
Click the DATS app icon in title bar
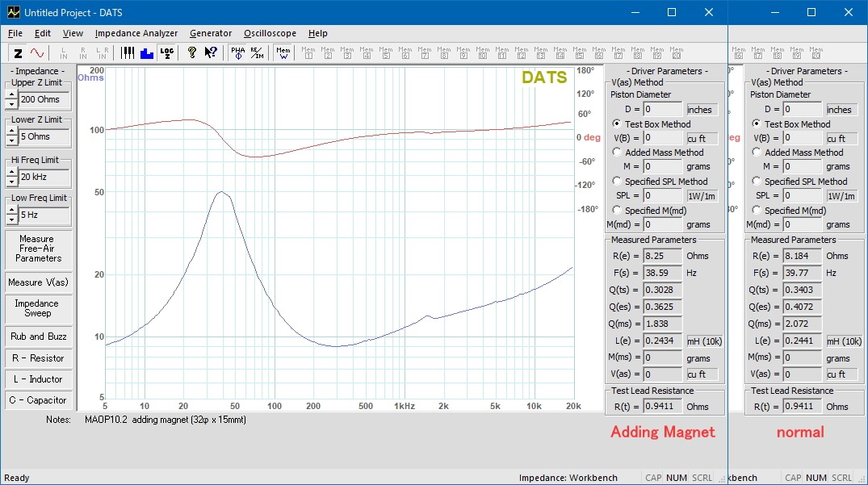tap(13, 12)
